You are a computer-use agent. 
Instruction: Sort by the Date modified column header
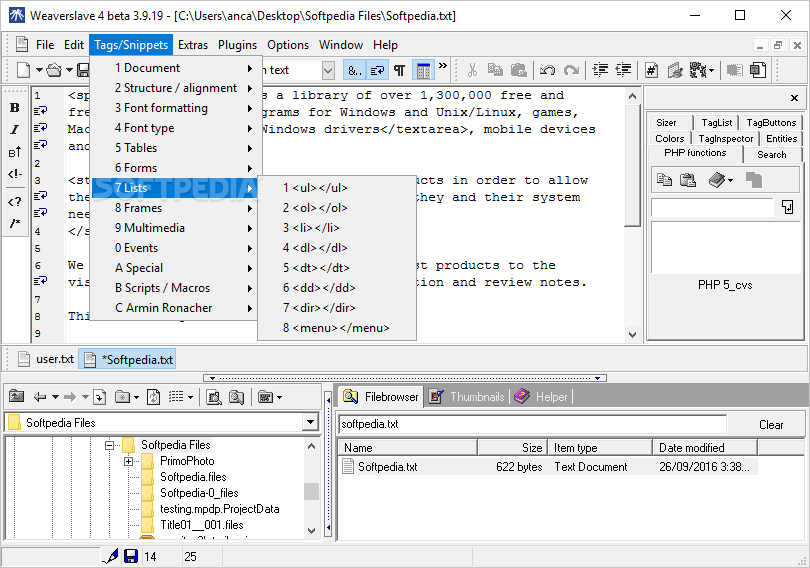click(705, 448)
